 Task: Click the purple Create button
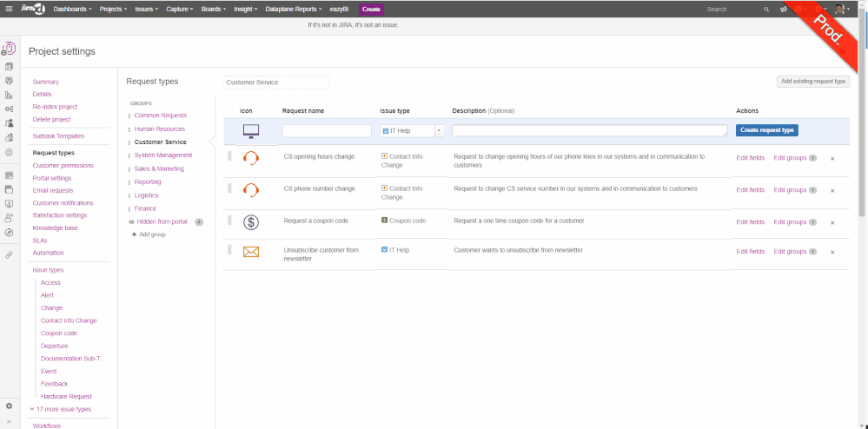click(x=371, y=10)
